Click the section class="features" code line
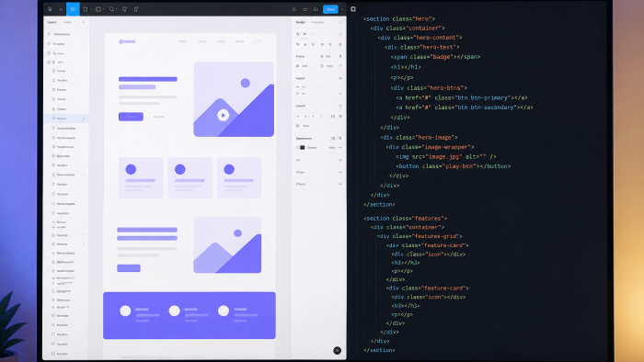 (x=405, y=219)
